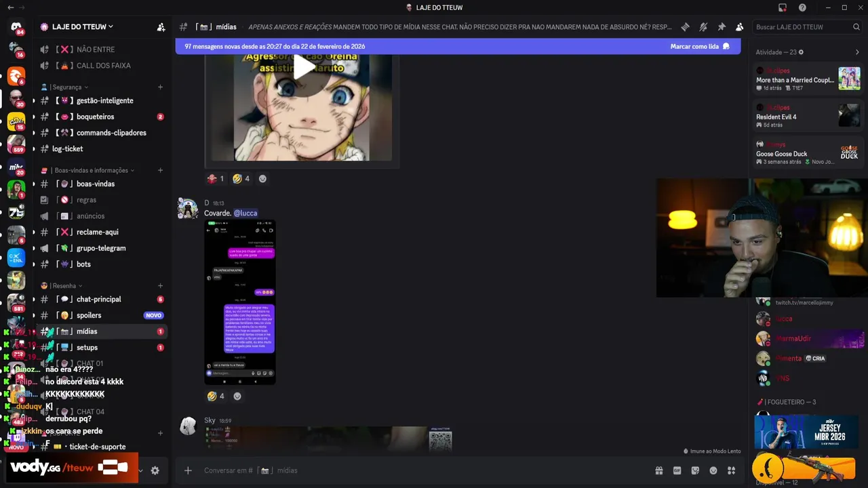Open the help question mark icon
The height and width of the screenshot is (488, 868).
click(802, 7)
